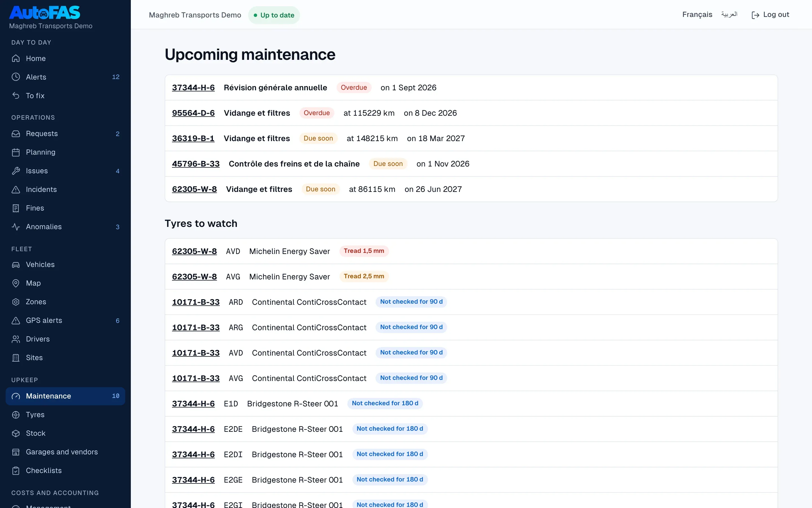Viewport: 812px width, 508px height.
Task: Open the Checklists page
Action: pos(65,471)
